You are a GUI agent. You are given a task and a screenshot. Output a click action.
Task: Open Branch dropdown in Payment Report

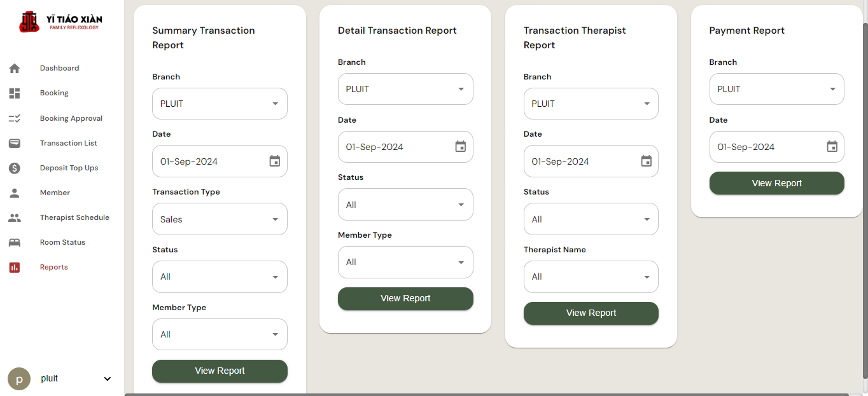776,89
